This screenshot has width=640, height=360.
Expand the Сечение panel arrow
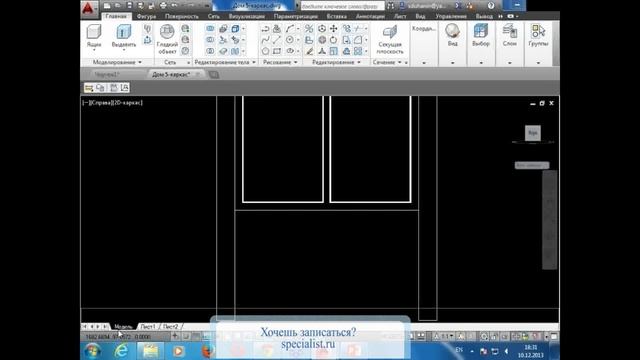(x=400, y=62)
